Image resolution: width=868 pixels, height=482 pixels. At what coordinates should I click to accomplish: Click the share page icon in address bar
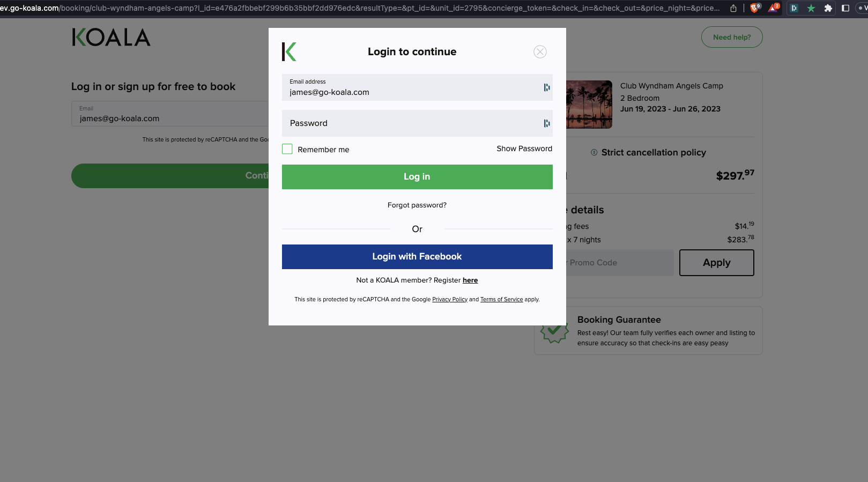click(733, 8)
